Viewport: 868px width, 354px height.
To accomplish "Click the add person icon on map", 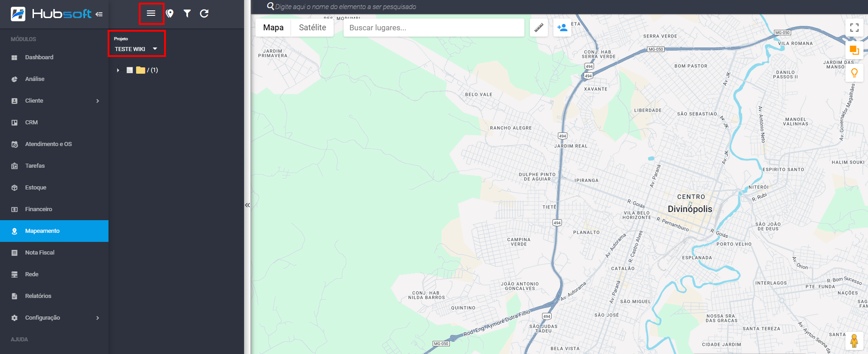I will pyautogui.click(x=562, y=28).
